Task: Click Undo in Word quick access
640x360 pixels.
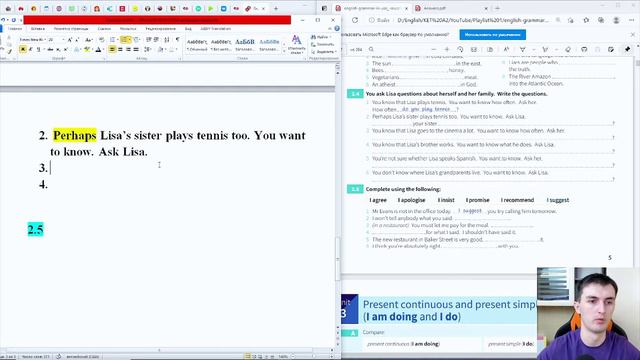Action: [3, 20]
